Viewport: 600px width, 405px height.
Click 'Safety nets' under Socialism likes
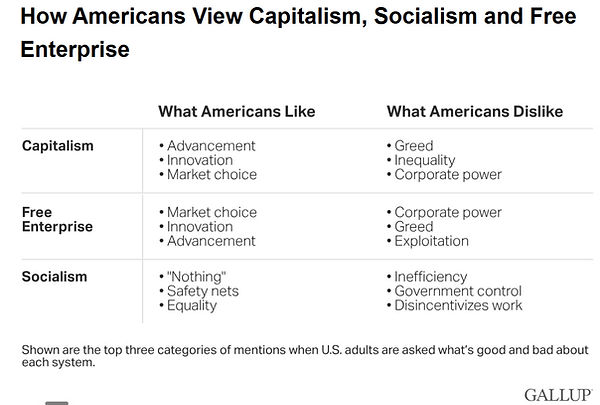point(203,291)
